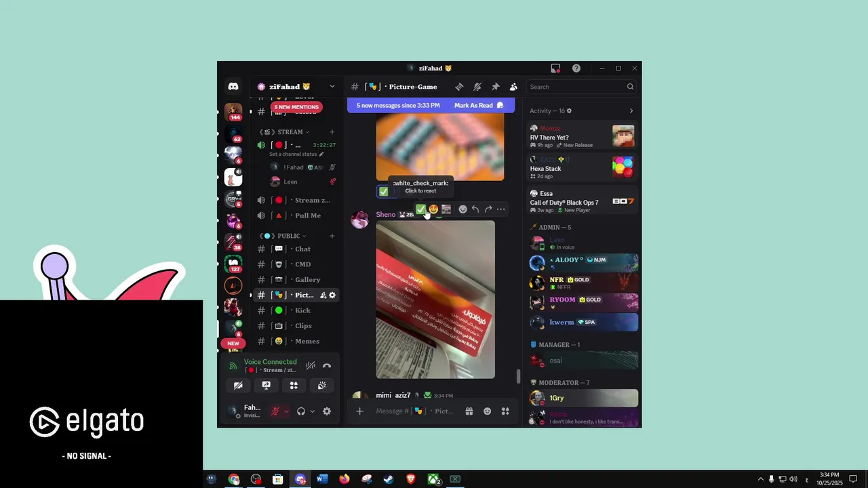Unmute the microphone
The width and height of the screenshot is (868, 488).
point(275,411)
